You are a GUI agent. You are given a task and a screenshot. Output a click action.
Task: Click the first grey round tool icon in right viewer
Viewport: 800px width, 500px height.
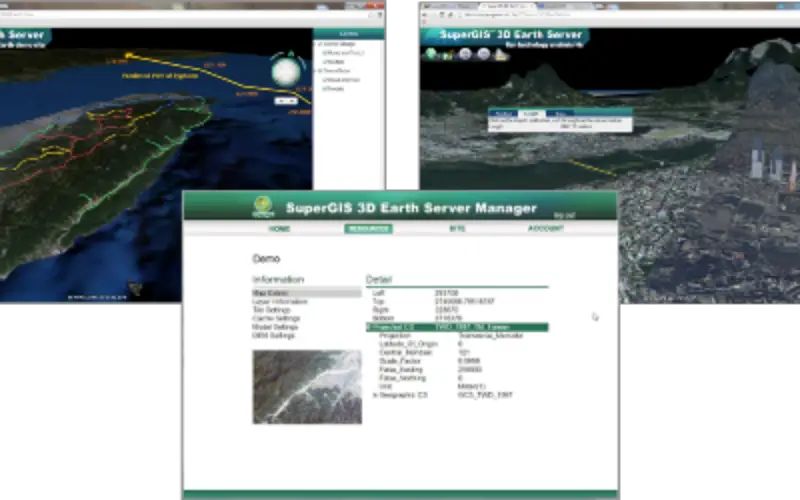(x=465, y=54)
